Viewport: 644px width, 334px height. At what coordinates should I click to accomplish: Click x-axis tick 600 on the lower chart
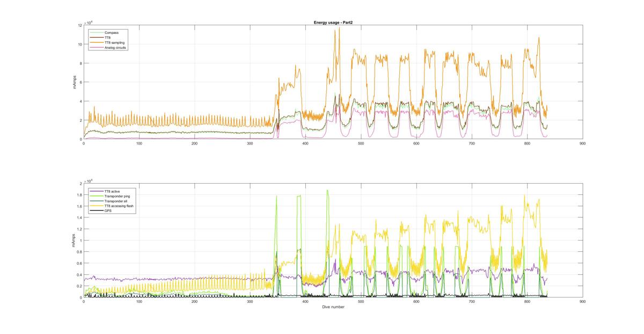[416, 302]
